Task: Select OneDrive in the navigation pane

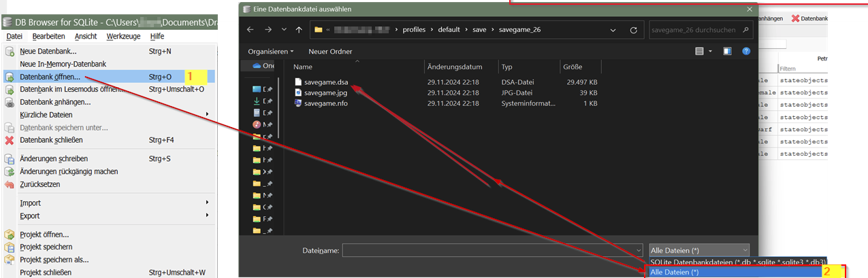Action: pyautogui.click(x=263, y=66)
